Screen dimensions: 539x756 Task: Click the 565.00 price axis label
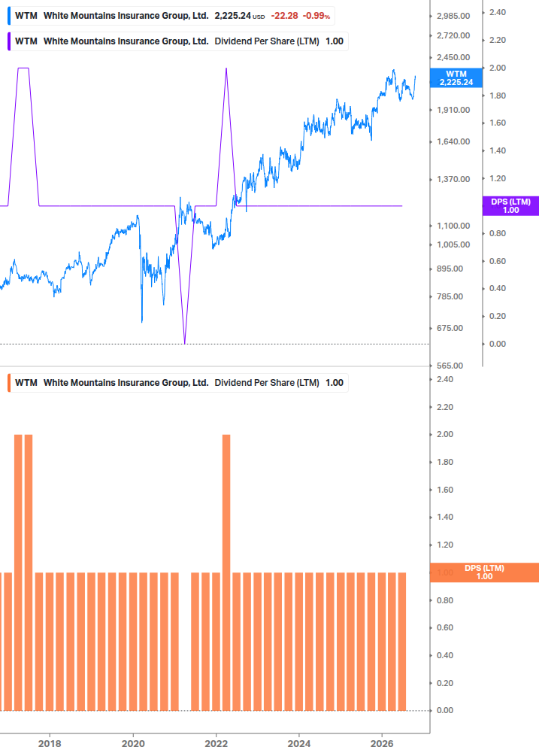tap(450, 366)
